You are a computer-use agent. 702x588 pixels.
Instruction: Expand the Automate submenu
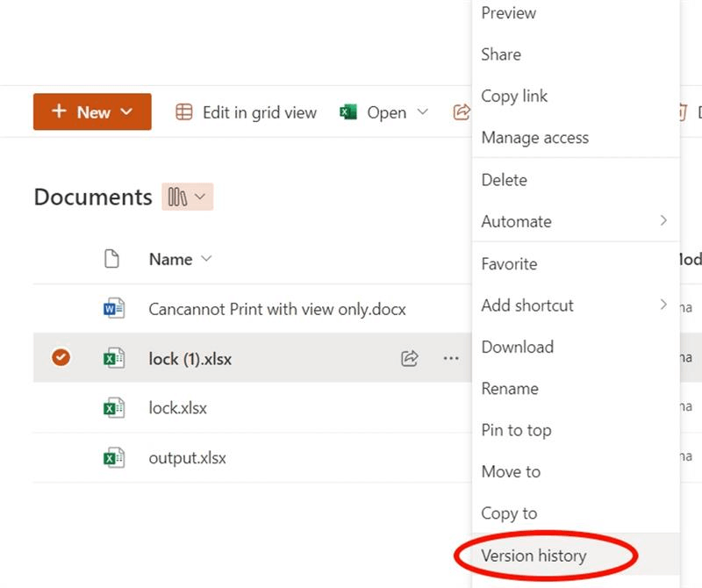[577, 221]
